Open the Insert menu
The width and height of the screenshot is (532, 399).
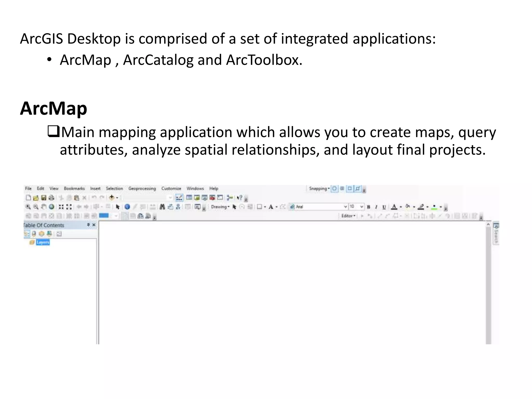coord(95,188)
